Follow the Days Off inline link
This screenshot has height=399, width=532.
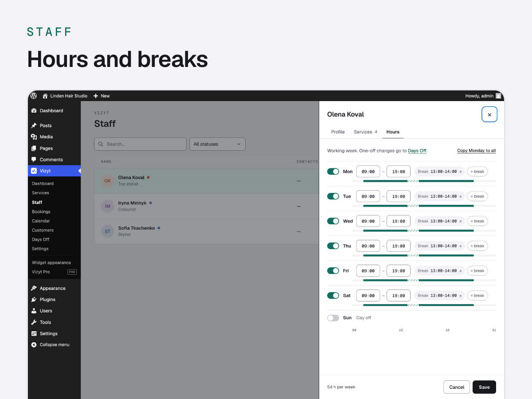point(417,151)
